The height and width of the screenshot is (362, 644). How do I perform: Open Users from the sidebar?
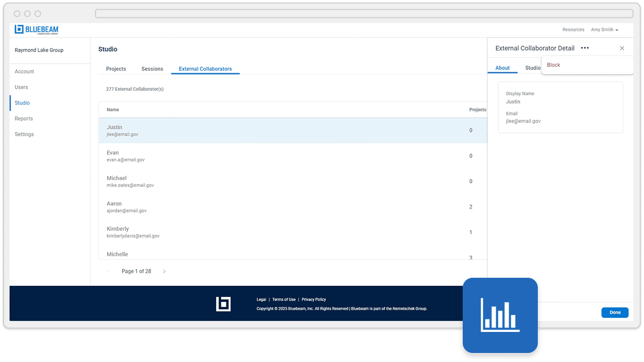pos(21,87)
